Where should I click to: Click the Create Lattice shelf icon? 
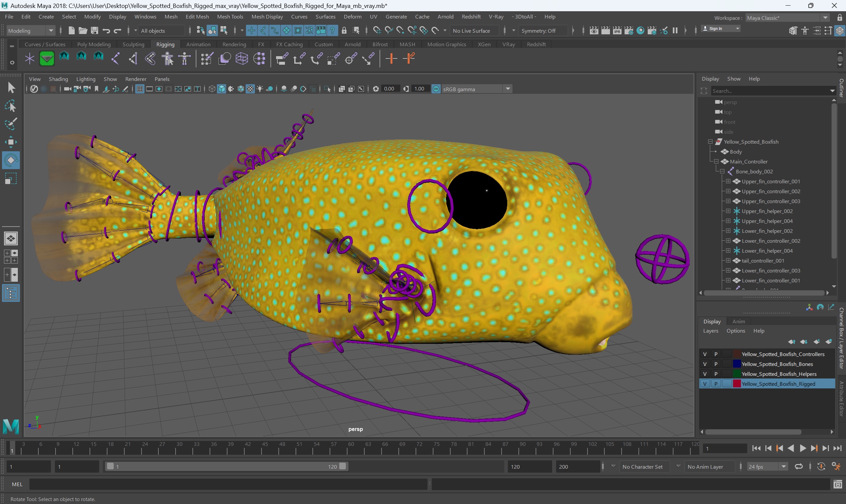(x=242, y=59)
